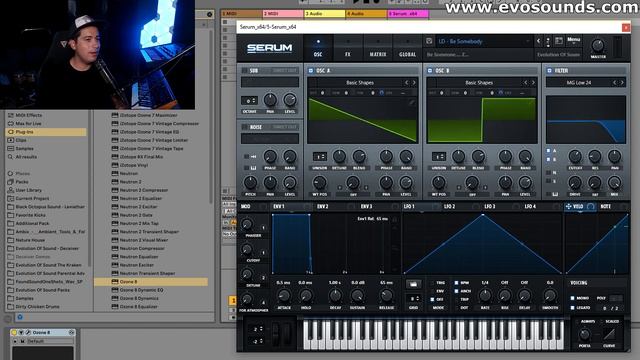Click the Neutron 2 Gate plugin icon

115,215
